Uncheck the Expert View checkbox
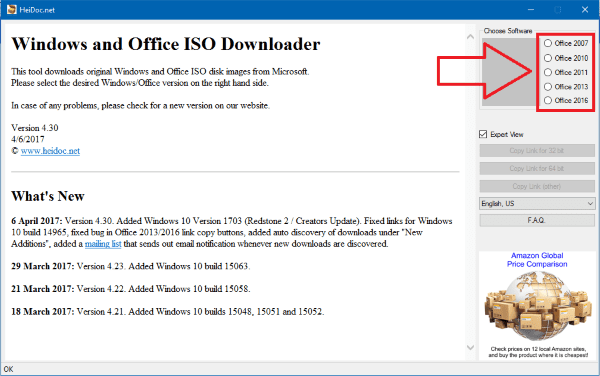 click(483, 134)
